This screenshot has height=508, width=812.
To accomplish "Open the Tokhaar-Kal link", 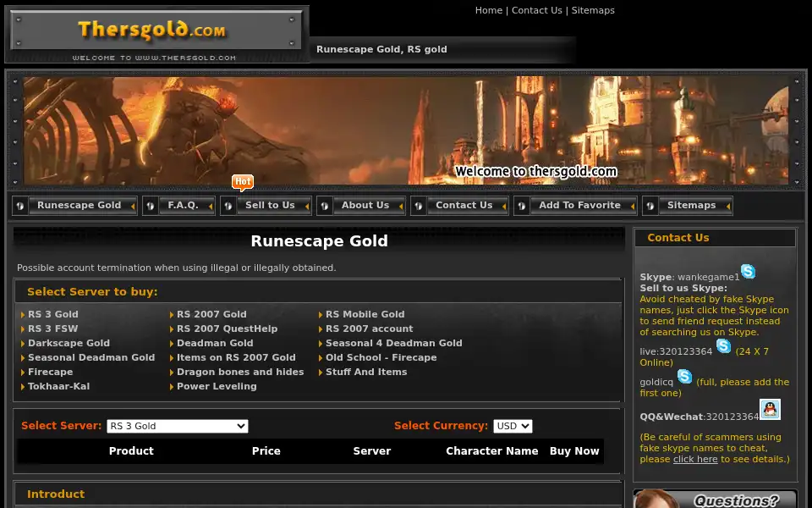I will pyautogui.click(x=59, y=387).
